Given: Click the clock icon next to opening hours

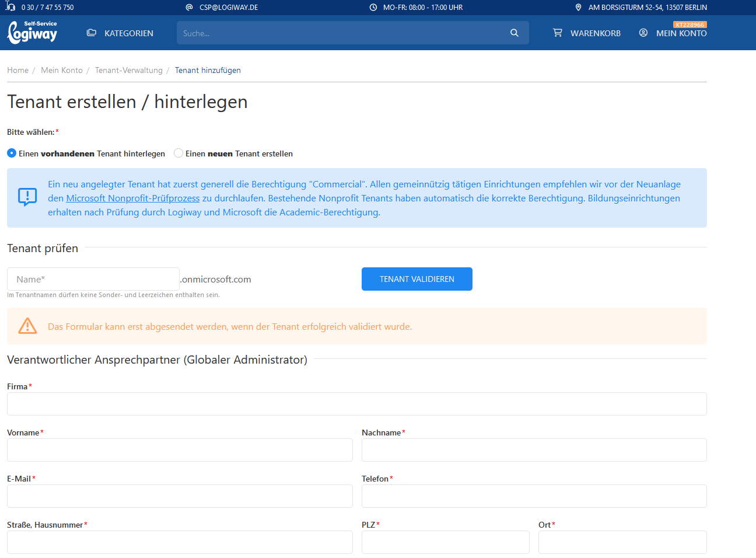Looking at the screenshot, I should (372, 7).
